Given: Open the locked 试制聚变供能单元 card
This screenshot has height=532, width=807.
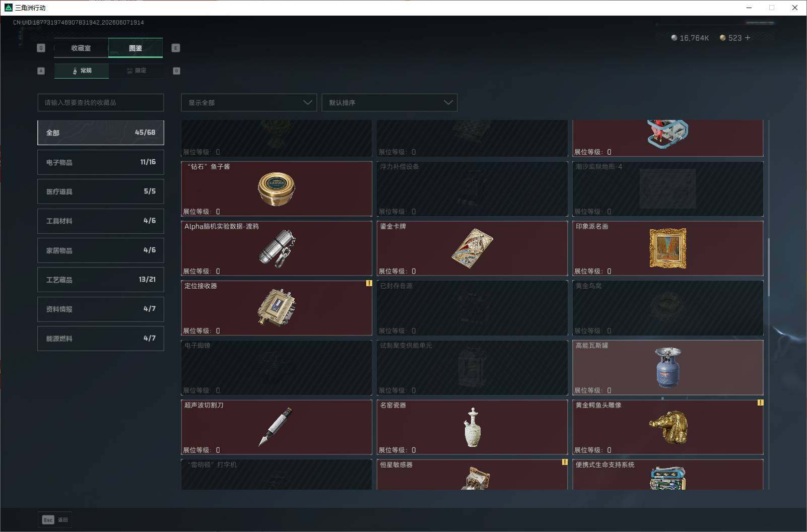Looking at the screenshot, I should click(x=472, y=368).
